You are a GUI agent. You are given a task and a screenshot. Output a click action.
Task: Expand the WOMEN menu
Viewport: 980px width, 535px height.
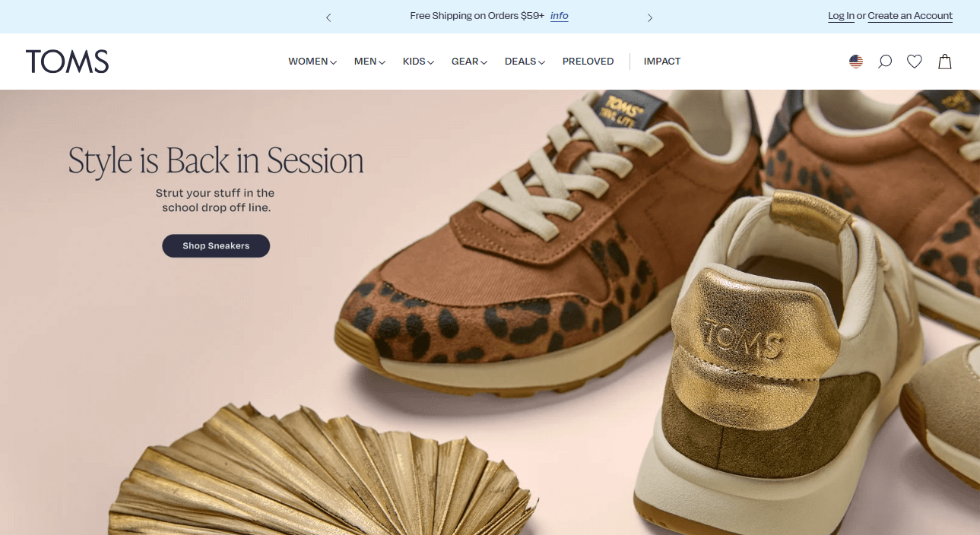[x=312, y=62]
